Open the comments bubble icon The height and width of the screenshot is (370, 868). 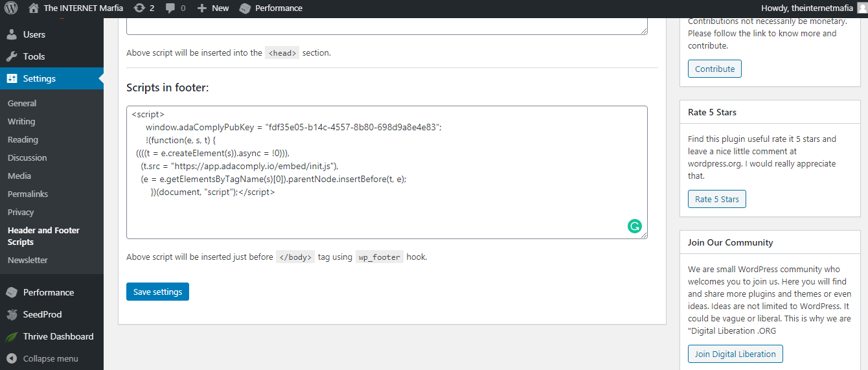(x=170, y=8)
